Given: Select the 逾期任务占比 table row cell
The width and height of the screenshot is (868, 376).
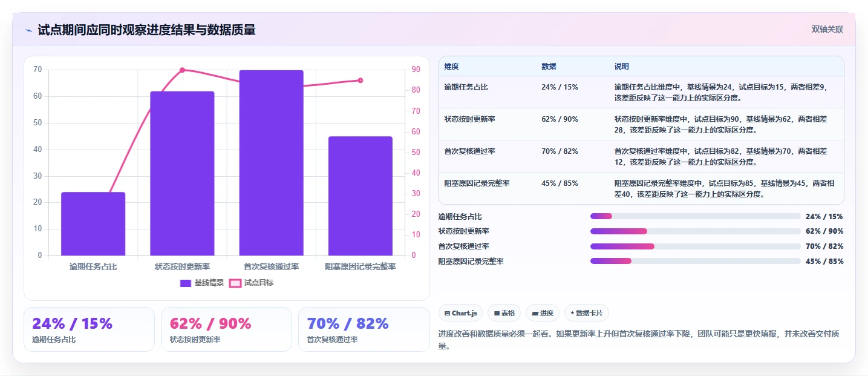Looking at the screenshot, I should [x=488, y=92].
